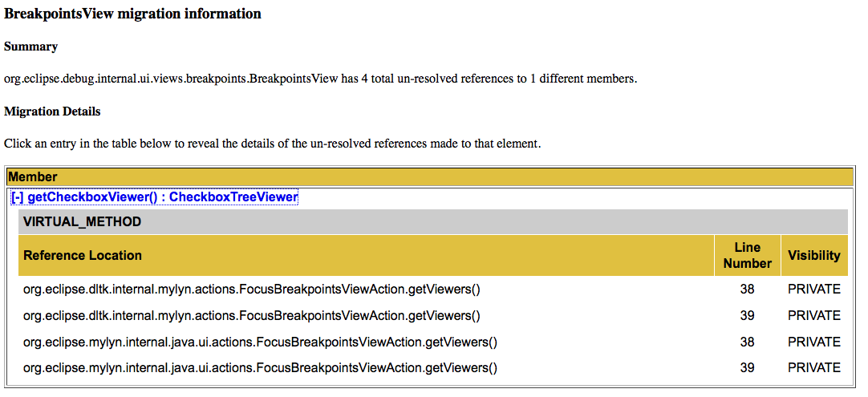The width and height of the screenshot is (868, 397).
Task: Select first dltk FocusBreakpointsViewAction.getViewers() reference row
Action: coord(433,290)
